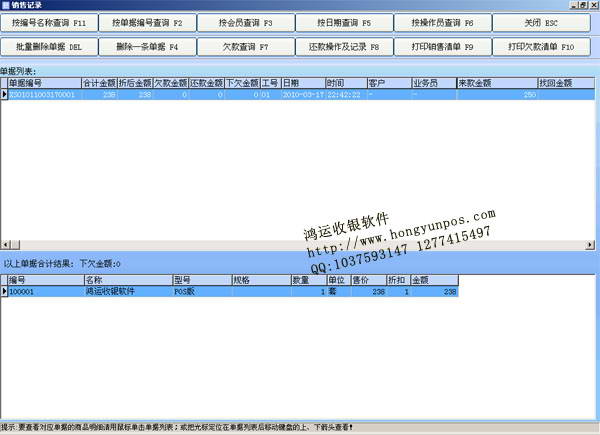This screenshot has width=600, height=435.
Task: Click 金额 column header in detail table
Action: 434,280
